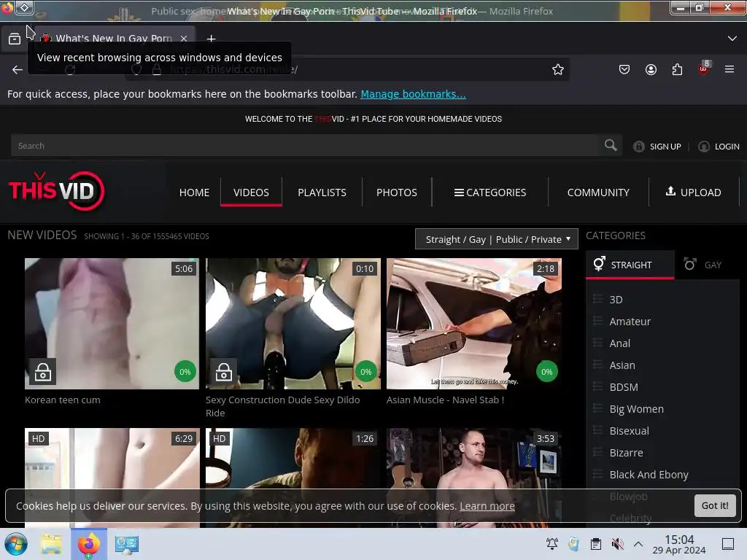Click the Firefox taskbar icon

[x=89, y=544]
